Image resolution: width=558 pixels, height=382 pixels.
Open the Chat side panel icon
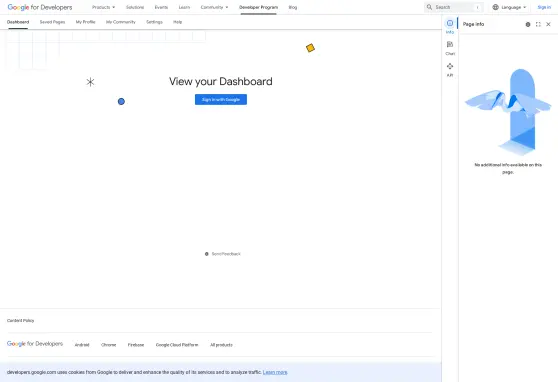[x=450, y=45]
